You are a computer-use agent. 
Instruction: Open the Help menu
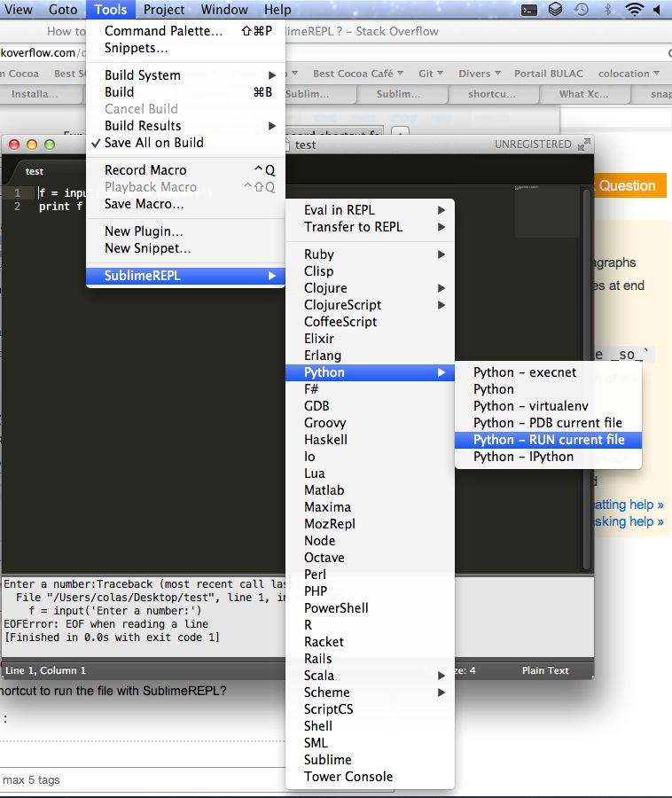[x=277, y=9]
